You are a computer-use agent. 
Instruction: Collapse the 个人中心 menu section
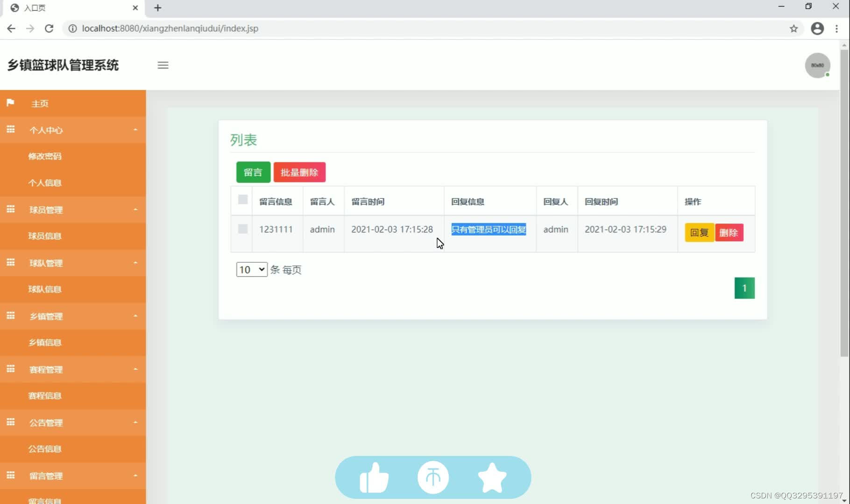pyautogui.click(x=135, y=130)
